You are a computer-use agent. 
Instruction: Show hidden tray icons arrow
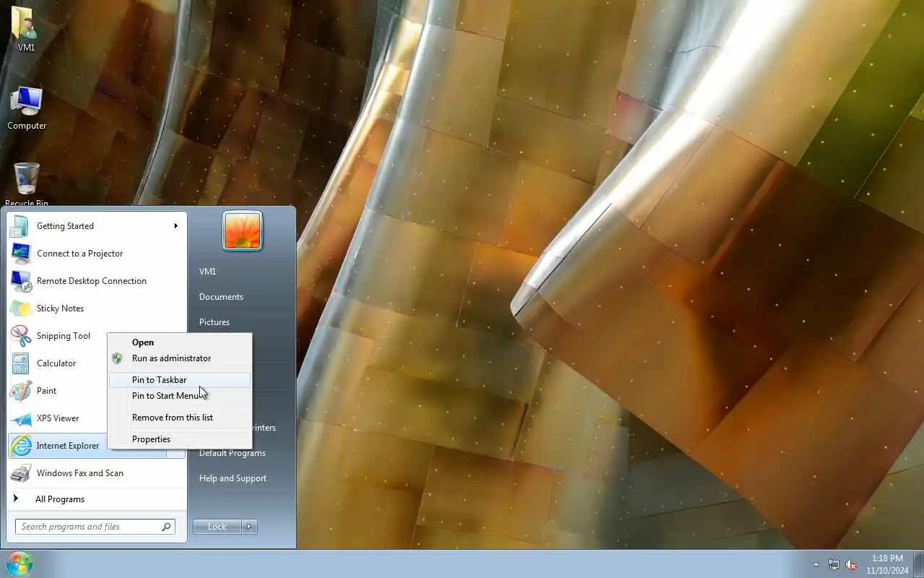coord(816,564)
